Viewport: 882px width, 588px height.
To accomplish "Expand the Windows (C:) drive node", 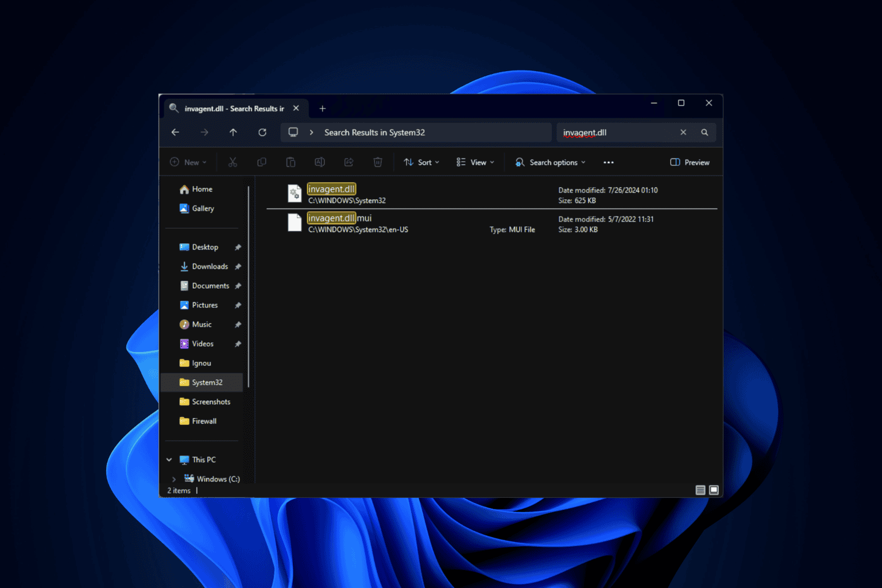I will point(174,479).
